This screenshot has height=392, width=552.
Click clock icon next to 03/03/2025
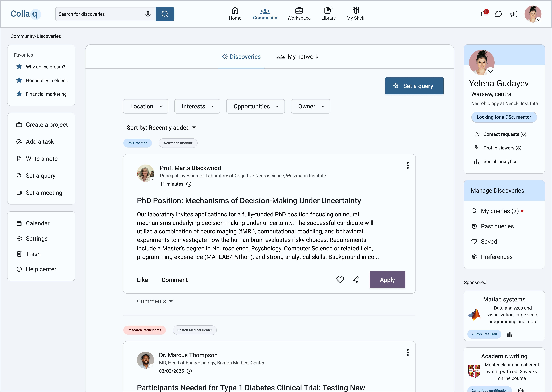click(x=189, y=371)
